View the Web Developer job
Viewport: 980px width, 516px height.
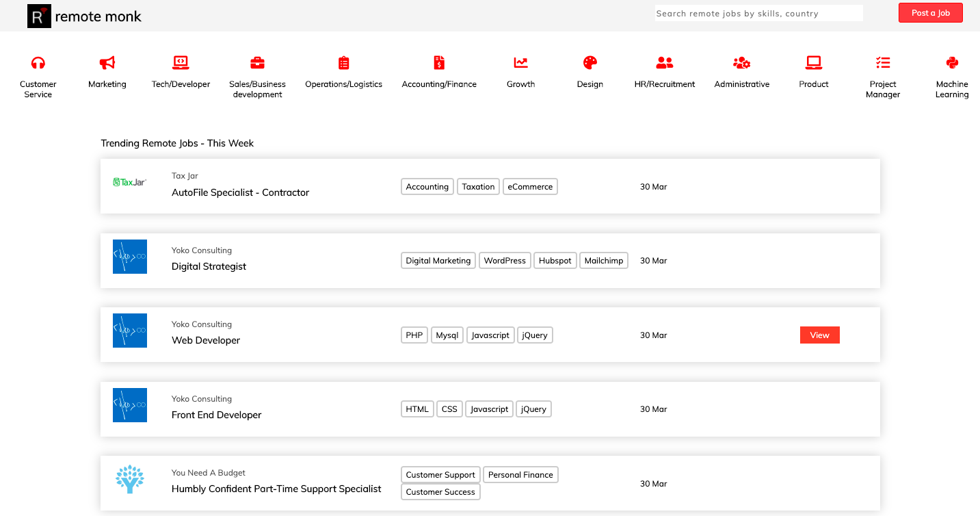tap(819, 335)
